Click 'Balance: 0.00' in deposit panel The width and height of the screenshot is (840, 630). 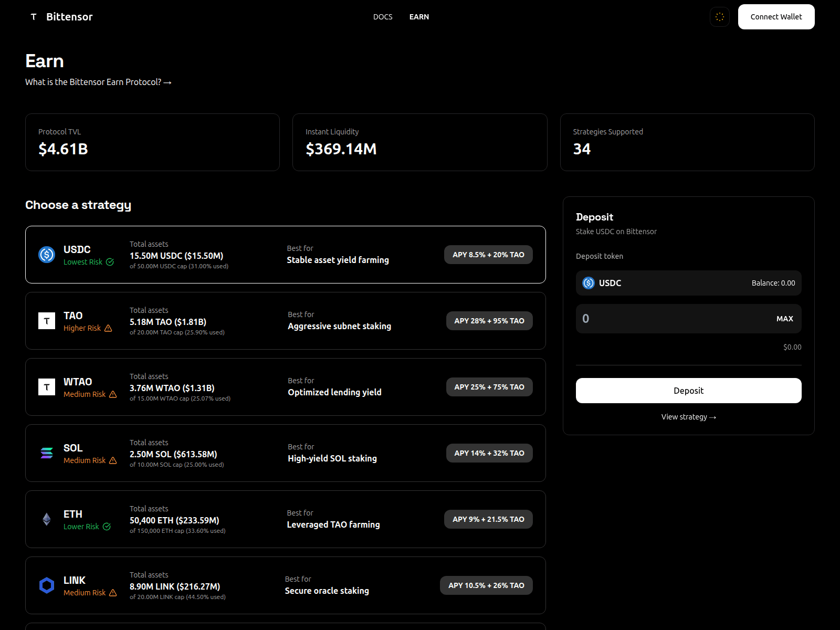773,283
